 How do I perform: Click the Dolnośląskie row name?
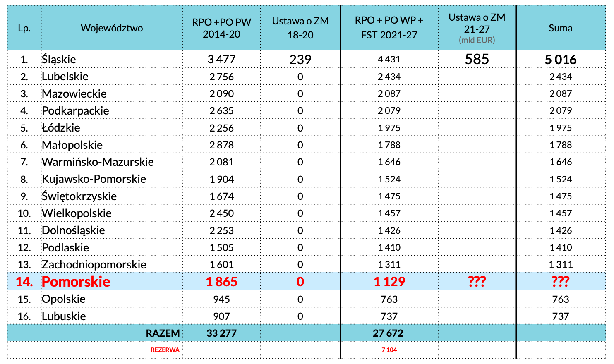coord(73,230)
